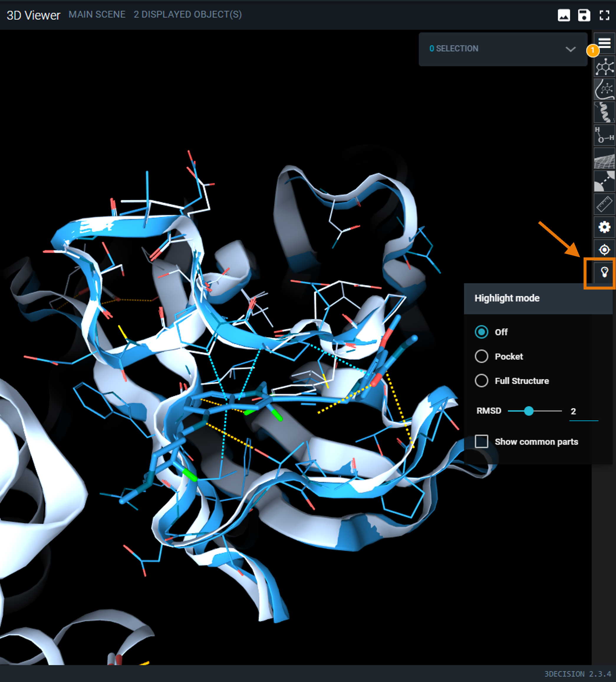Image resolution: width=616 pixels, height=682 pixels.
Task: Click the save disk icon
Action: 584,15
